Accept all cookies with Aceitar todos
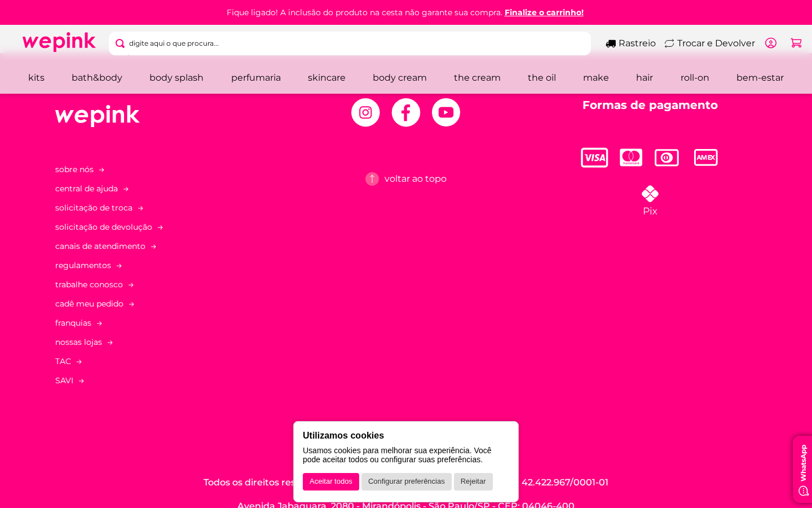This screenshot has height=508, width=812. pyautogui.click(x=331, y=481)
